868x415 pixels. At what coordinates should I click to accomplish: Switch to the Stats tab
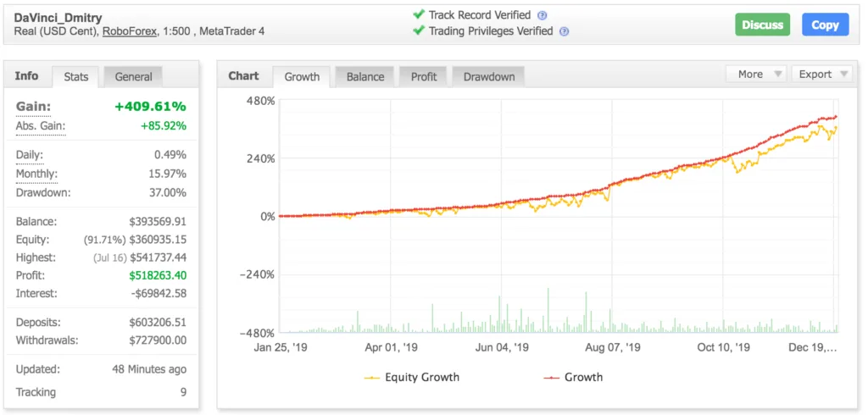pyautogui.click(x=76, y=77)
